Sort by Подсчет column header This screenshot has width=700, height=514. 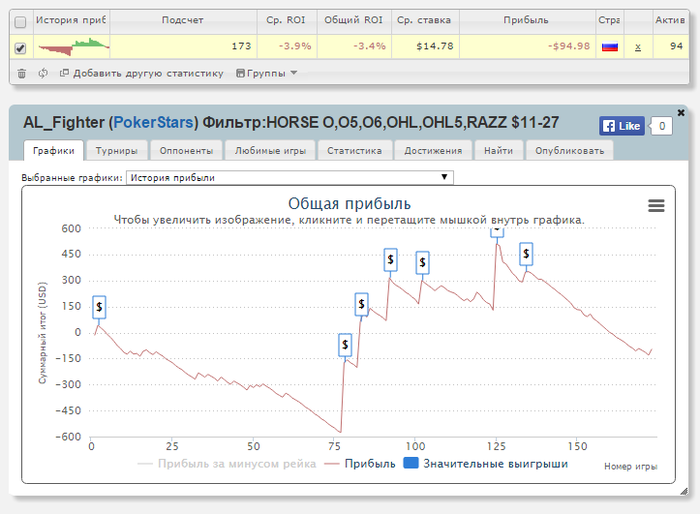click(x=183, y=20)
